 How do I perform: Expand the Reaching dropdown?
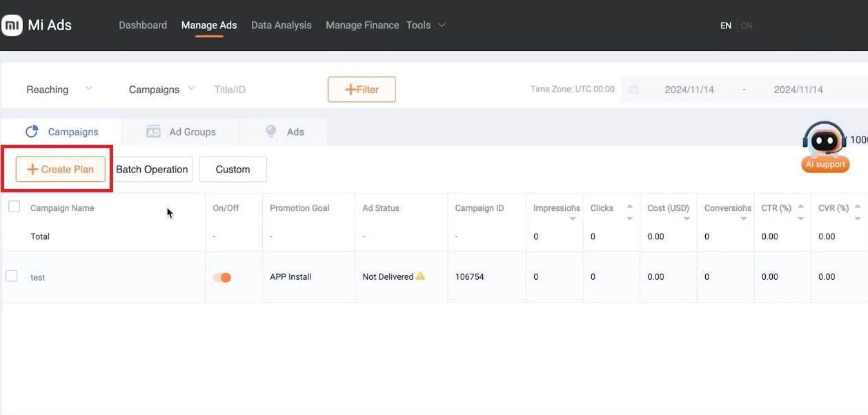pyautogui.click(x=59, y=90)
